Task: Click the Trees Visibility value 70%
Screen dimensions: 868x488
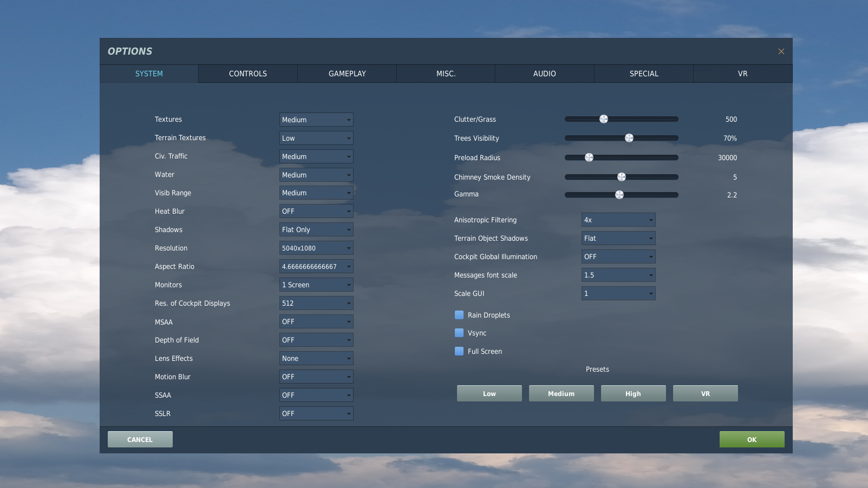Action: (730, 138)
